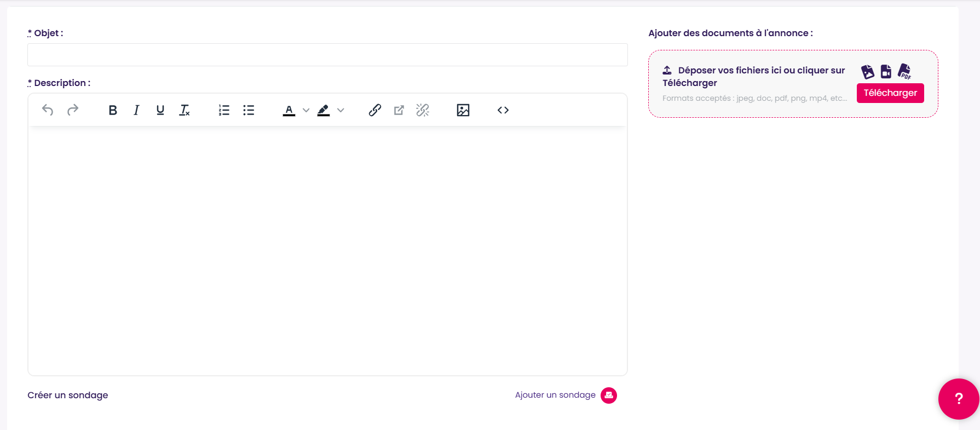Screen dimensions: 980x430
Task: Click the Télécharger button
Action: coord(890,93)
